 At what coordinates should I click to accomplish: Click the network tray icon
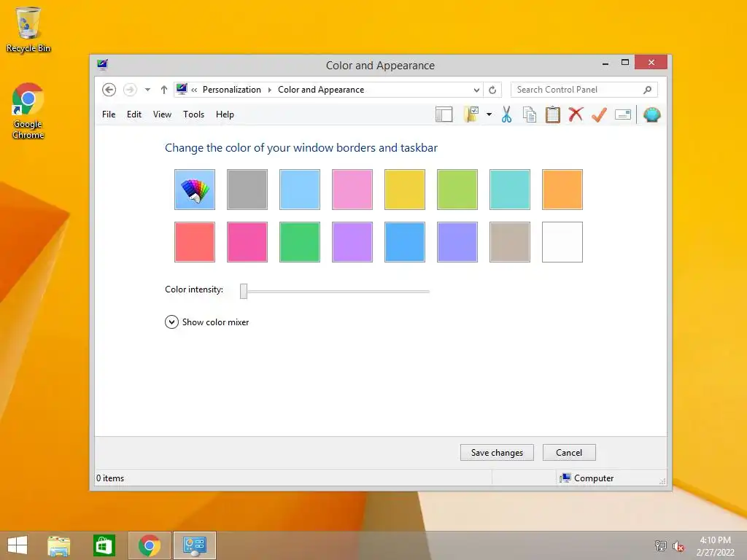point(660,546)
